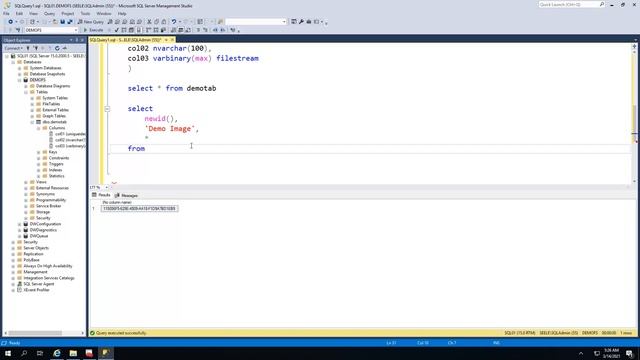This screenshot has height=360, width=640.
Task: Click the back navigation circle icon
Action: click(x=10, y=22)
